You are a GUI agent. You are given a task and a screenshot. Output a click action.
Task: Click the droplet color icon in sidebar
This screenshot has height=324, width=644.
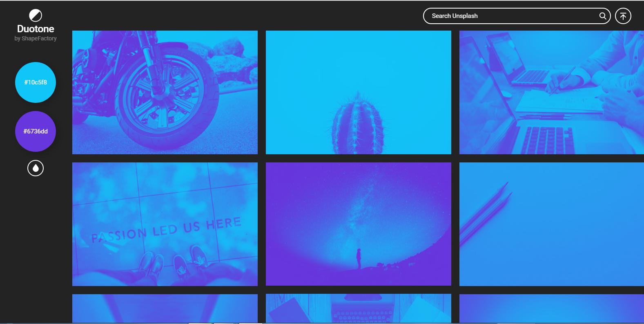(36, 168)
